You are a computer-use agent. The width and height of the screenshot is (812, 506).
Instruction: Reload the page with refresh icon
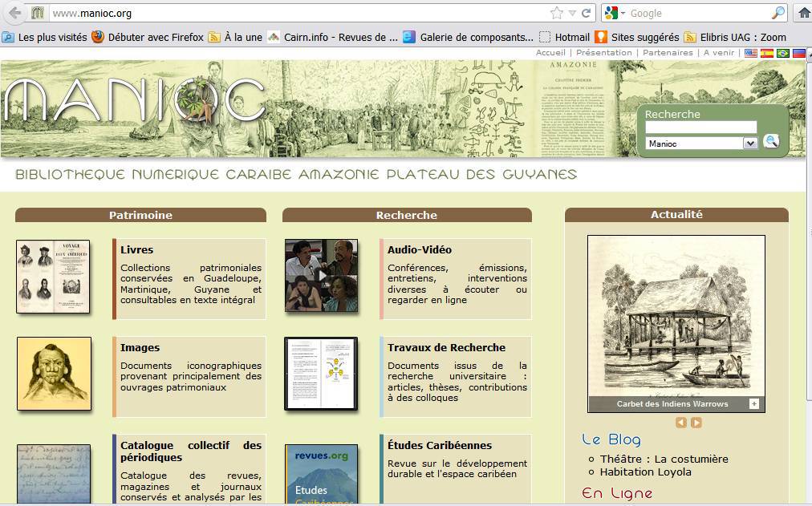click(587, 13)
